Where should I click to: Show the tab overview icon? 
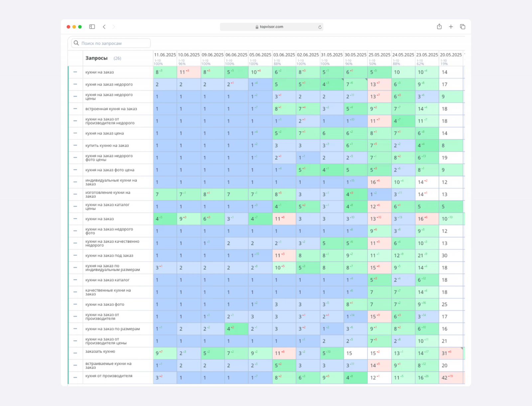463,27
